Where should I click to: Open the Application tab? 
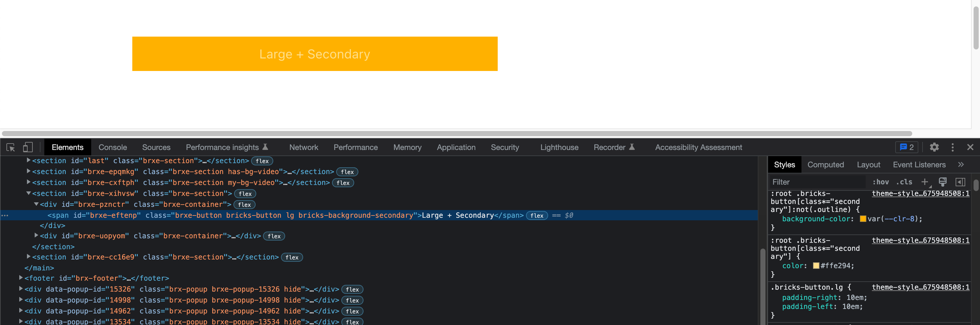[456, 147]
